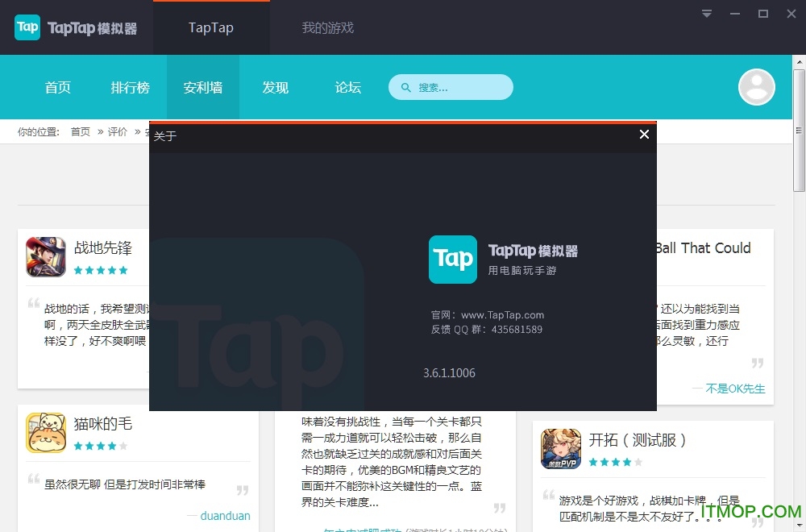This screenshot has height=532, width=806.
Task: Close the 关于 About dialog
Action: point(643,135)
